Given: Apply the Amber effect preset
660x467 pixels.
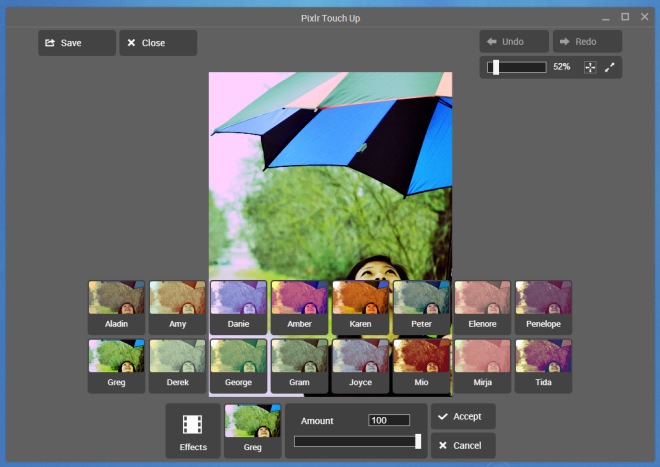Looking at the screenshot, I should click(300, 306).
